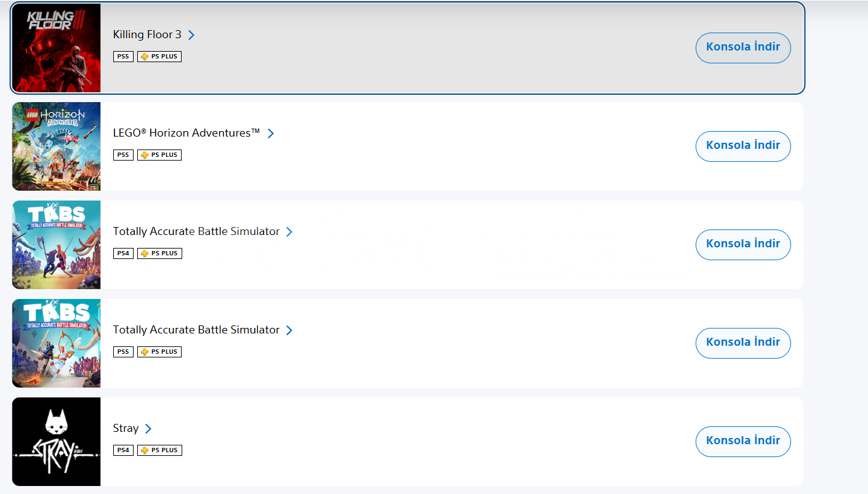
Task: Open the Stray title link
Action: pyautogui.click(x=126, y=428)
